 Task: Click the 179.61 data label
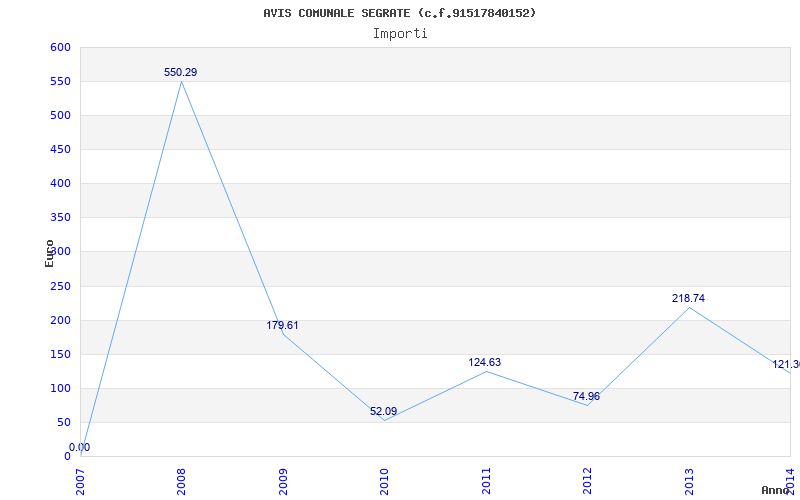(x=282, y=326)
